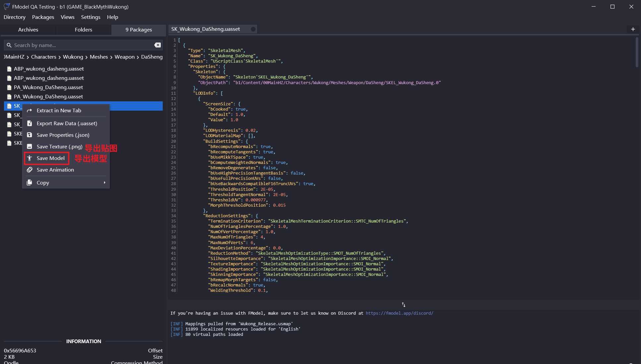The width and height of the screenshot is (641, 364).
Task: Expand the Copy submenu arrow
Action: (x=104, y=182)
